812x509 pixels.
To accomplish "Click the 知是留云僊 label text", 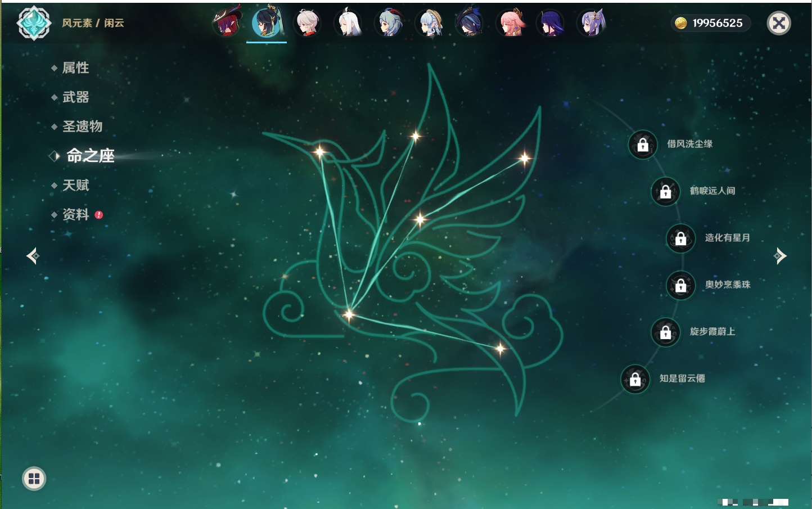I will click(x=682, y=379).
